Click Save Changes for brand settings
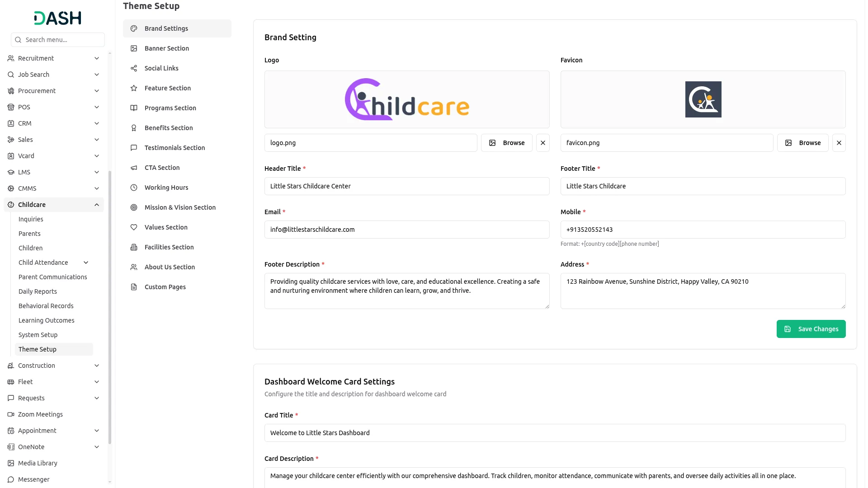This screenshot has width=868, height=488. (811, 329)
